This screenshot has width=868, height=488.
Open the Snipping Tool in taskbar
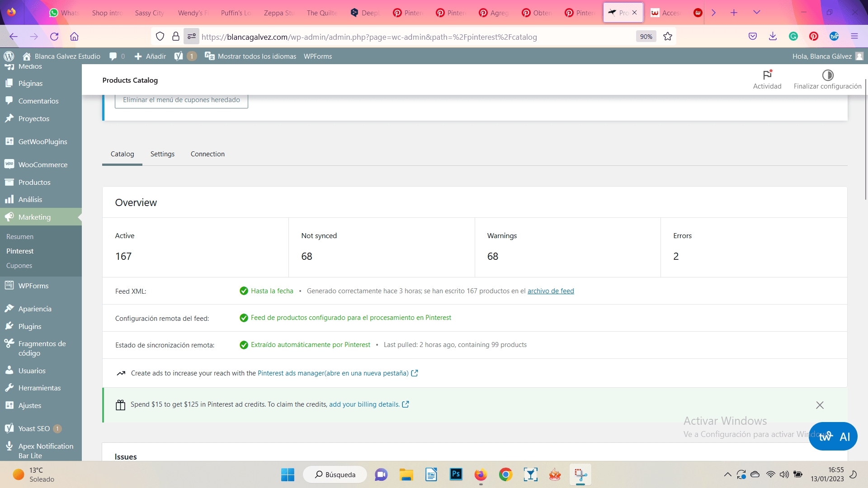(x=580, y=474)
